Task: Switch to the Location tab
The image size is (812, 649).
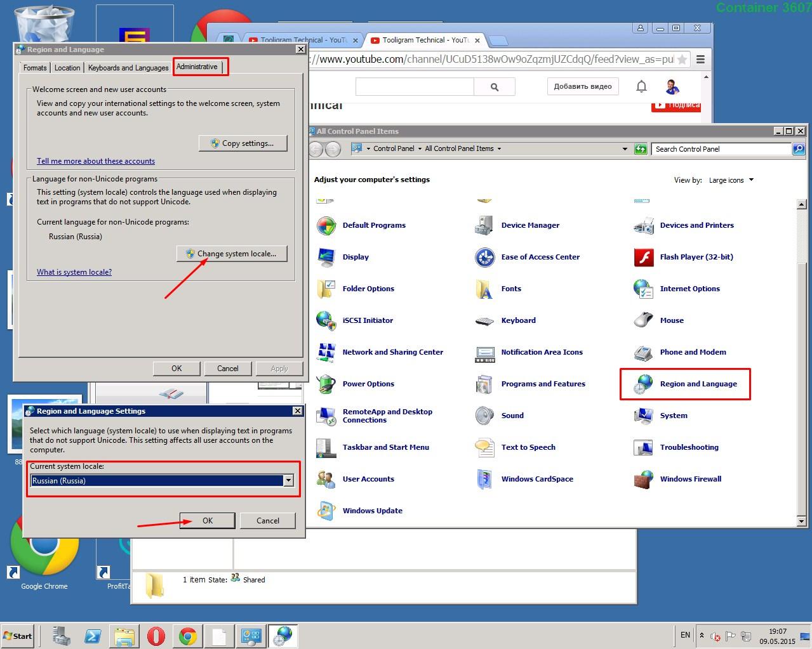Action: [x=67, y=68]
